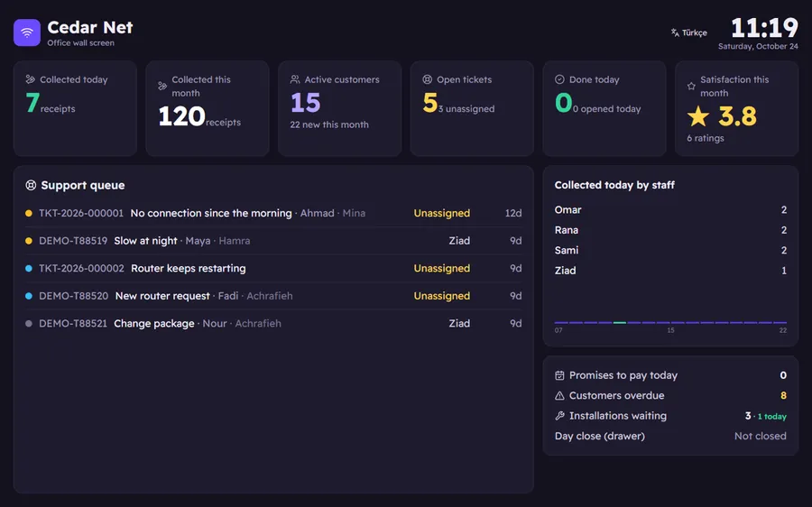Click the 15 hour label on timeline
812x507 pixels.
point(670,330)
